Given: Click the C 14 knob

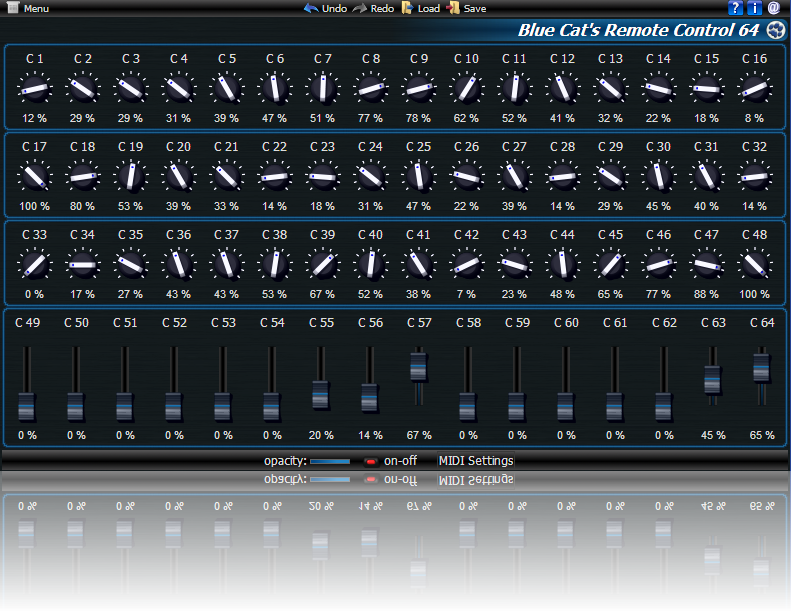Looking at the screenshot, I should tap(658, 89).
